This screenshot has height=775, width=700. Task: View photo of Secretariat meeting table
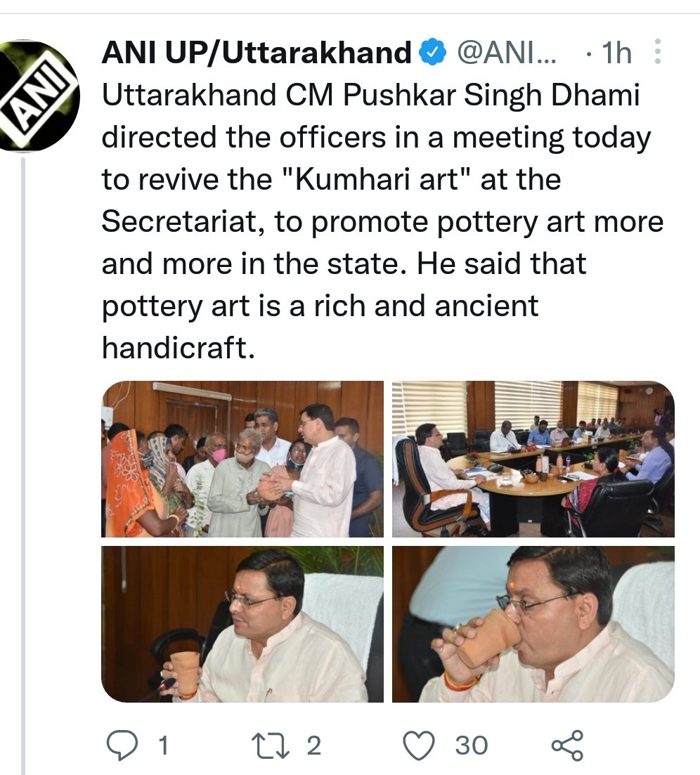click(533, 459)
